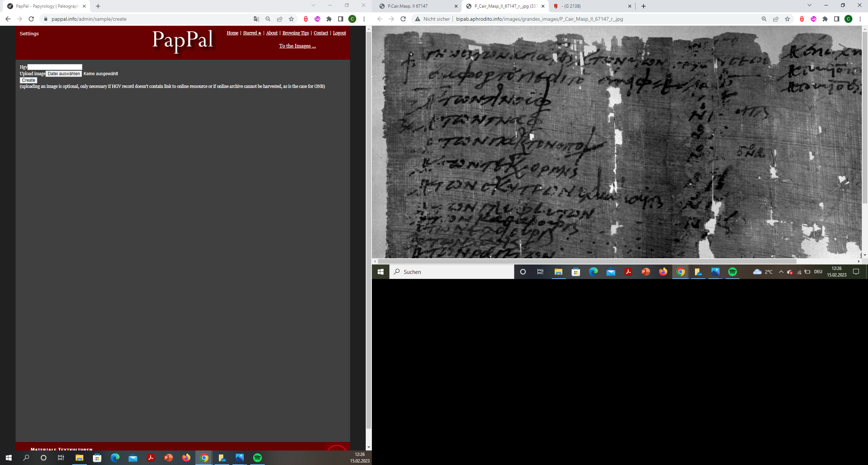Viewport: 868px width, 465px height.
Task: Click zoom icon in right address bar
Action: (764, 19)
